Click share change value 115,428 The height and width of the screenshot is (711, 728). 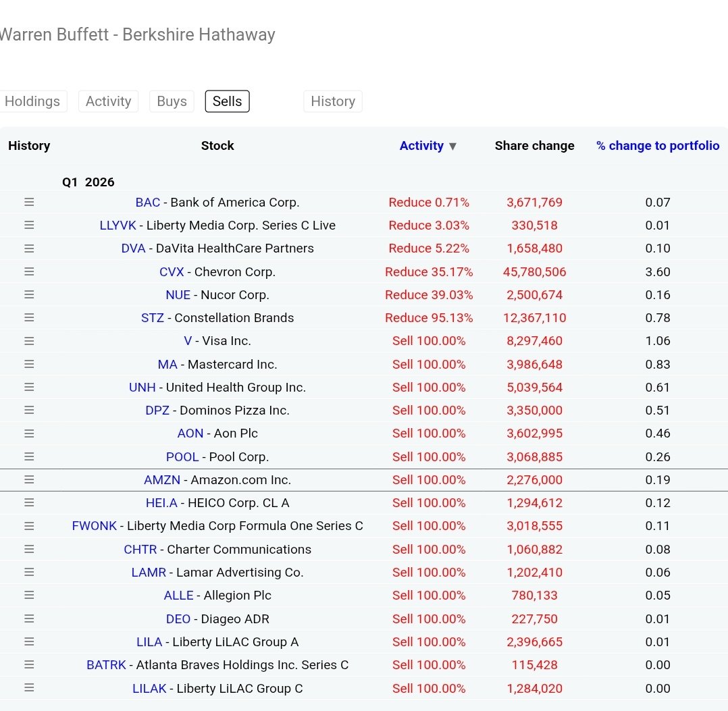coord(534,665)
